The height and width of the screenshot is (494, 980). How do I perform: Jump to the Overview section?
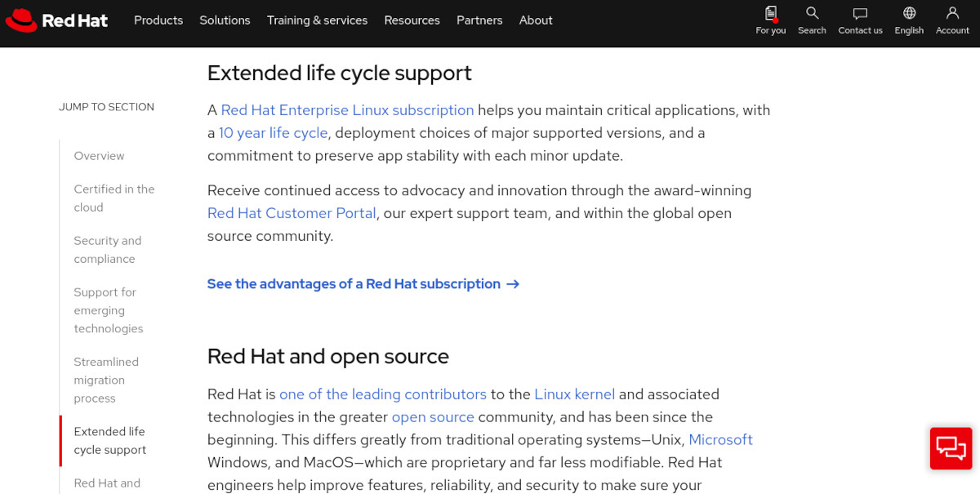(99, 155)
